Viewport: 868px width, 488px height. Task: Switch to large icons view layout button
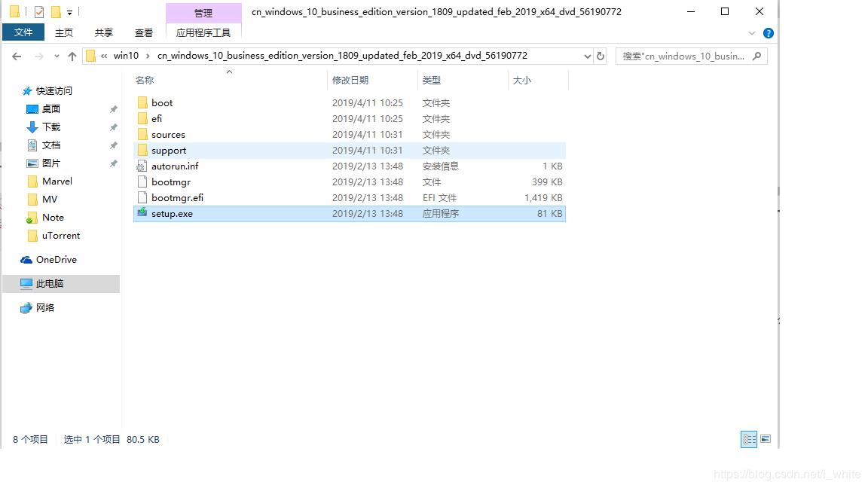tap(766, 439)
